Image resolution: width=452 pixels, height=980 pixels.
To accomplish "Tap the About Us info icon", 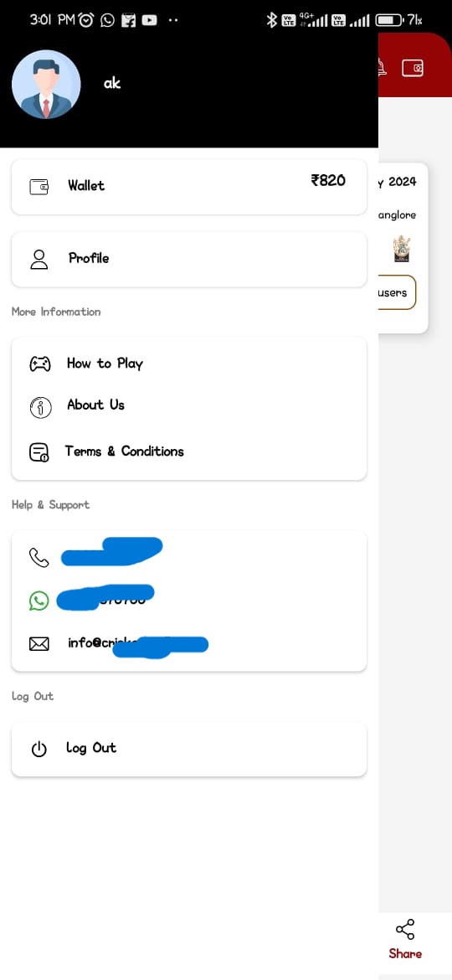I will coord(40,408).
